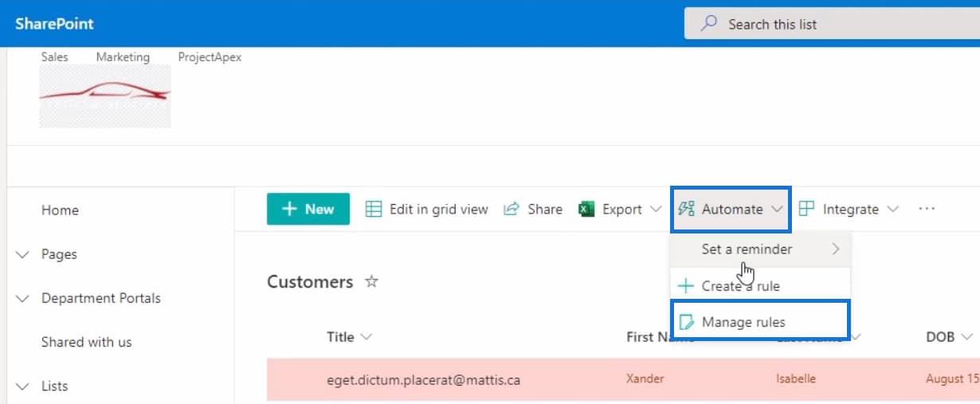Open Shared with us link

(86, 342)
